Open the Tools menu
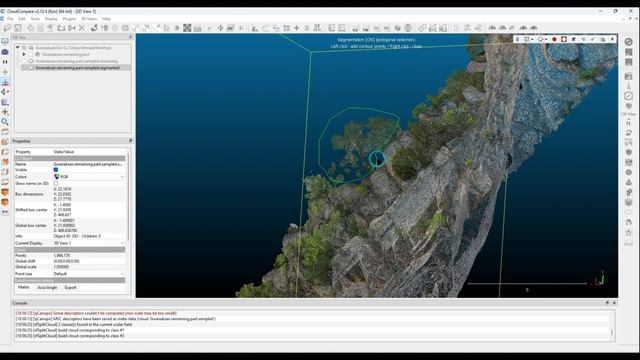 pos(36,19)
